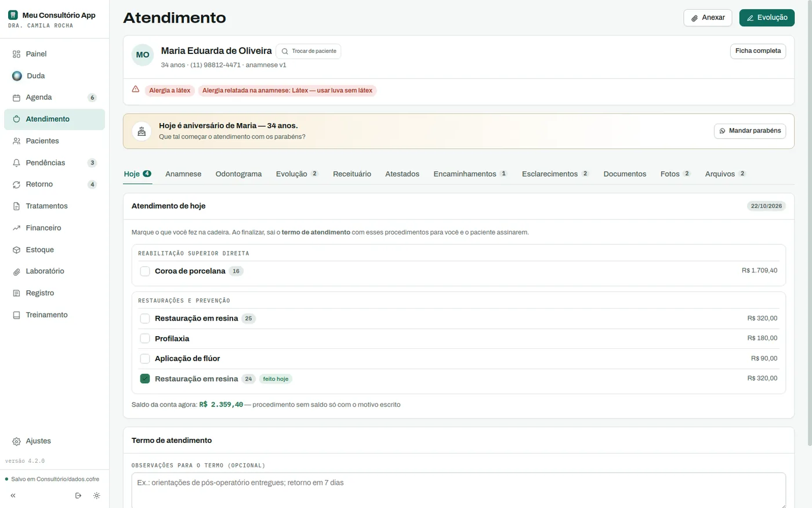Image resolution: width=812 pixels, height=508 pixels.
Task: Switch to the Anamnese tab
Action: (x=183, y=174)
